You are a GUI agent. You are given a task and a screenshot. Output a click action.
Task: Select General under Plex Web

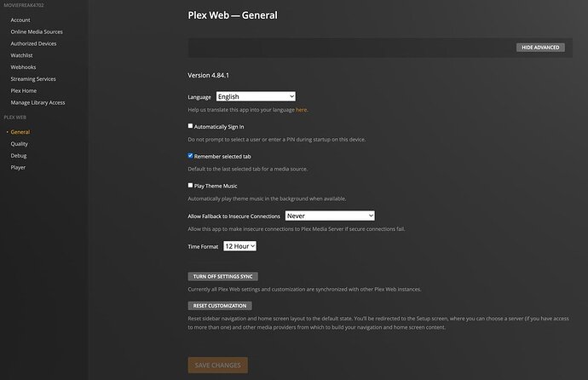click(x=20, y=132)
